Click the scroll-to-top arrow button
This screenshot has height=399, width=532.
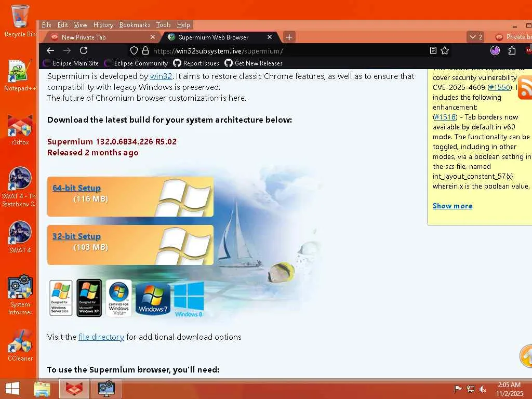point(527,356)
